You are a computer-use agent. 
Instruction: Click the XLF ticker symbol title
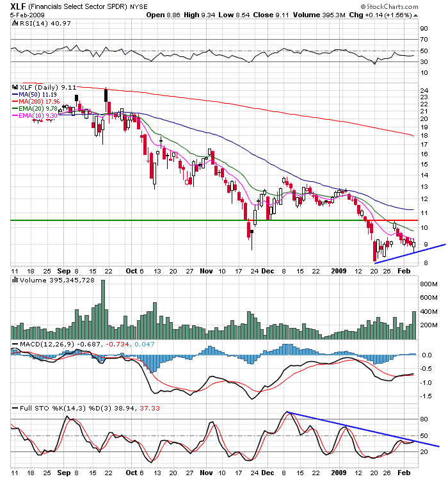click(18, 6)
